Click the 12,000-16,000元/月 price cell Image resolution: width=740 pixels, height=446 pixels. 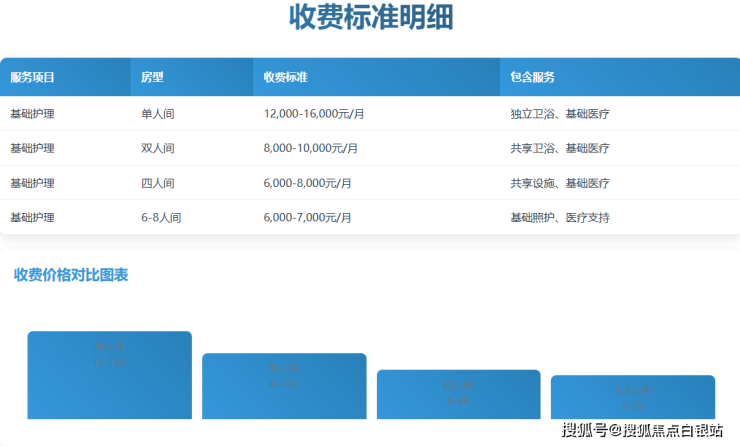click(x=313, y=114)
